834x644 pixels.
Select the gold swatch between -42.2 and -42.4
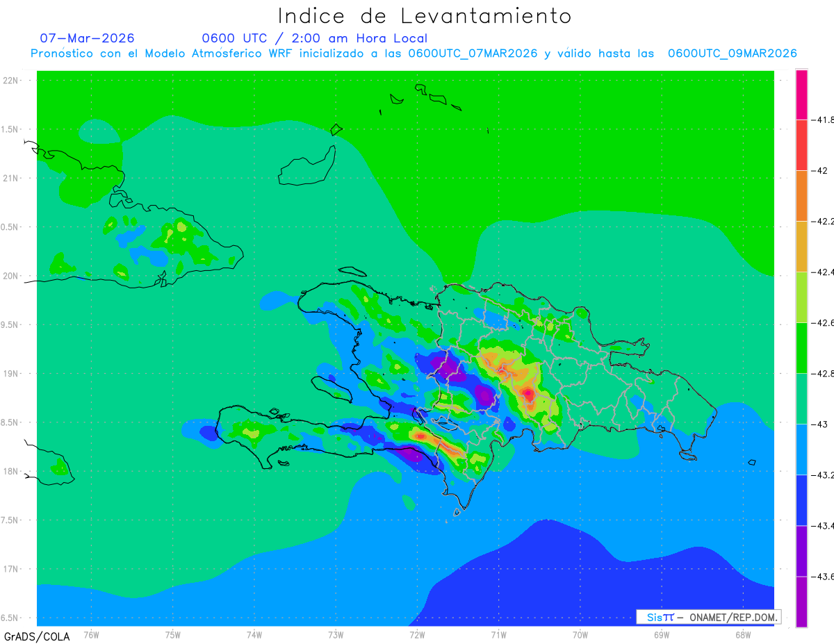(801, 246)
